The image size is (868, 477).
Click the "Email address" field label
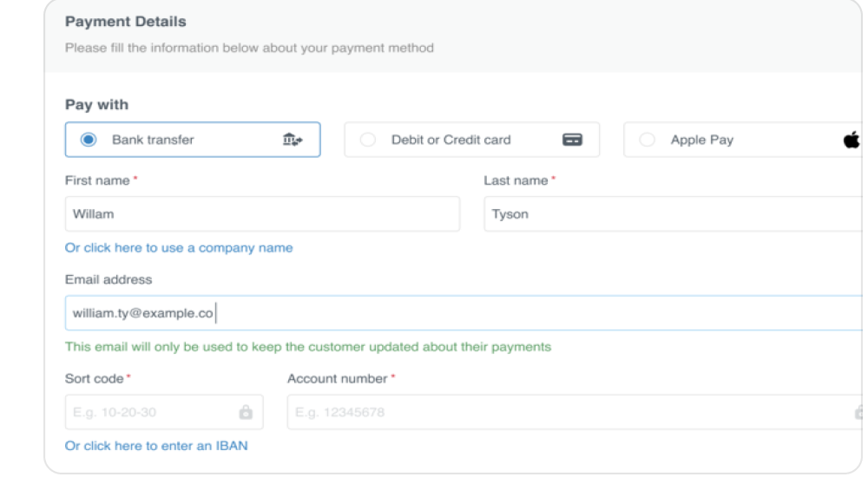coord(108,280)
